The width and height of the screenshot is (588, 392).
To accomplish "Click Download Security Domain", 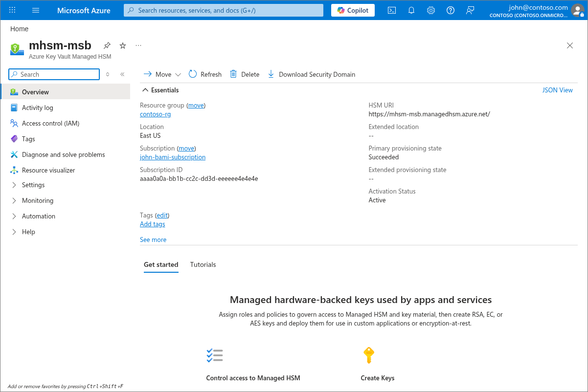I will pos(312,74).
